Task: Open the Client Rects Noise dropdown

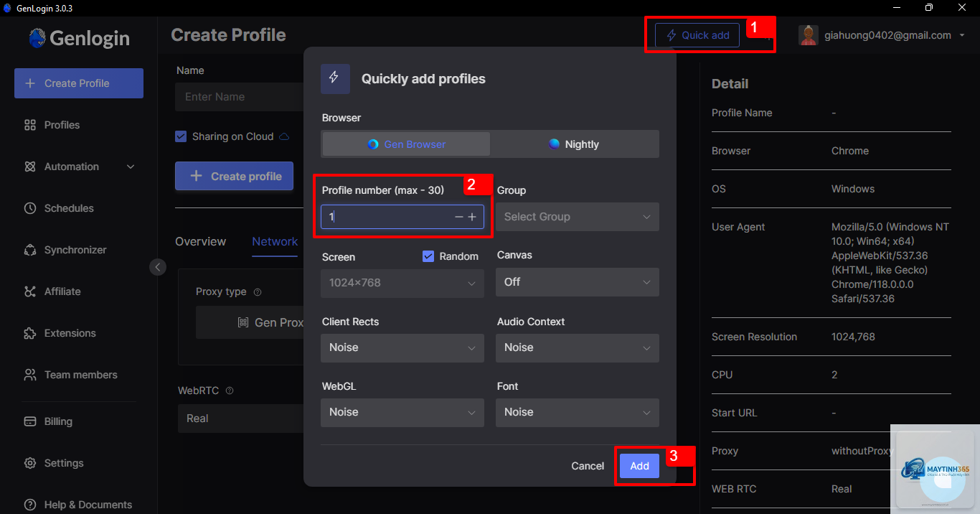Action: [x=402, y=347]
